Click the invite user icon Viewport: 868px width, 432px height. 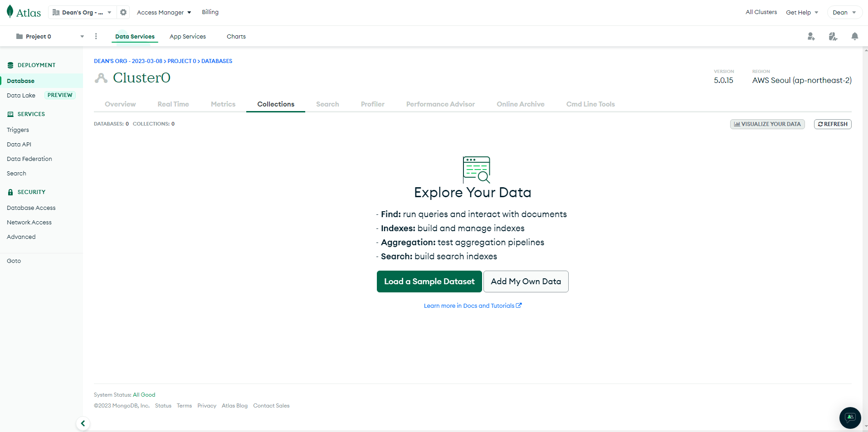click(x=811, y=36)
